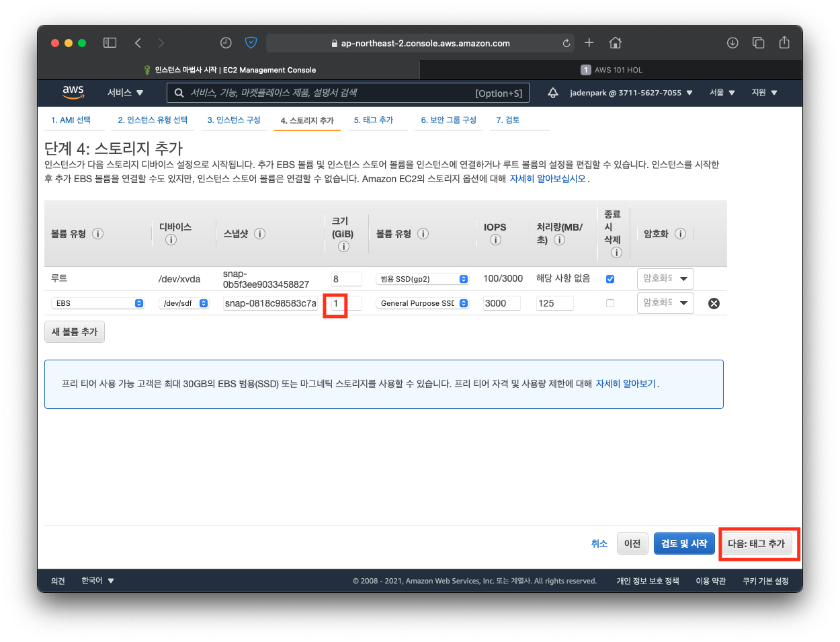Go to step 3. 인스턴스 구성

pos(234,120)
